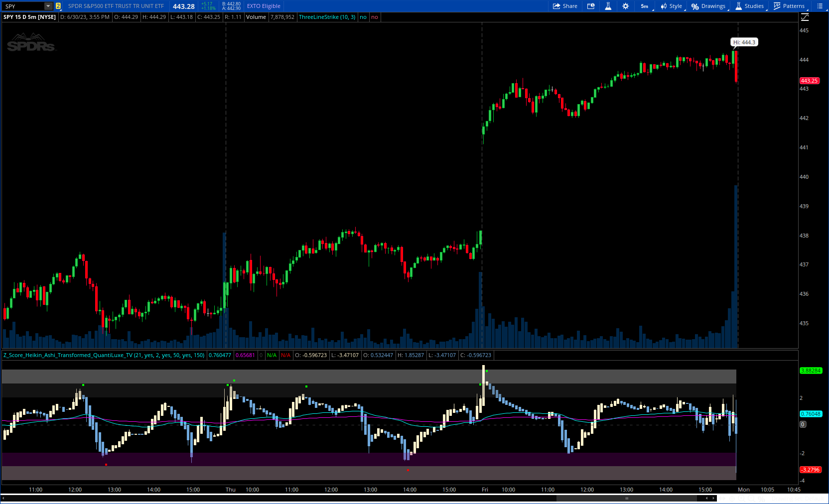The image size is (829, 504).
Task: Click the price axis scale icon
Action: (x=805, y=17)
